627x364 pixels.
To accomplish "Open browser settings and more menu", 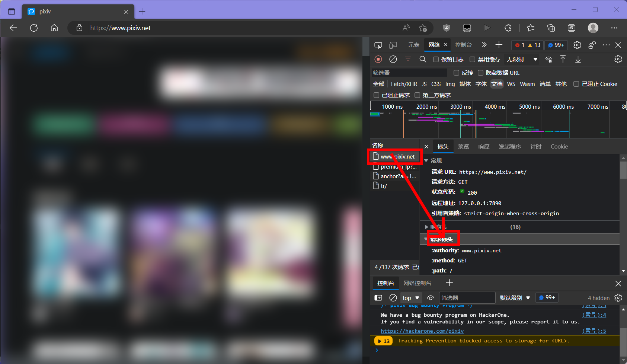I will 614,28.
